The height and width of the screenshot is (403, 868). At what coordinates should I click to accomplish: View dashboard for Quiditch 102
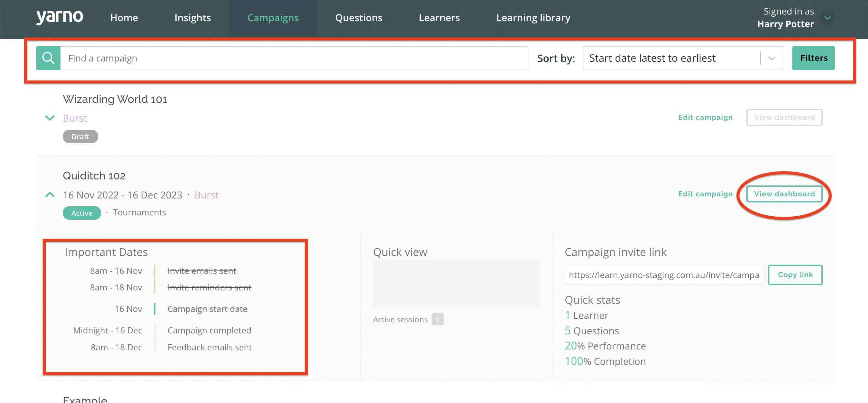point(784,194)
